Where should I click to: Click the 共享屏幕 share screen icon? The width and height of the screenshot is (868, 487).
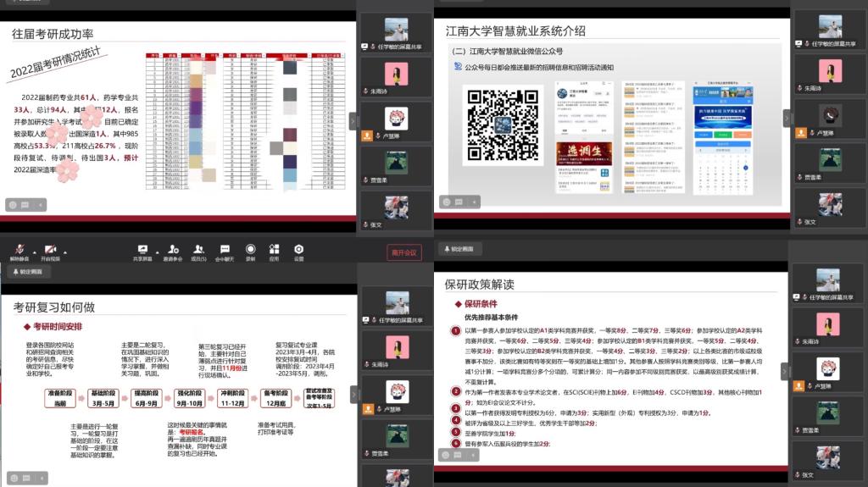click(142, 251)
